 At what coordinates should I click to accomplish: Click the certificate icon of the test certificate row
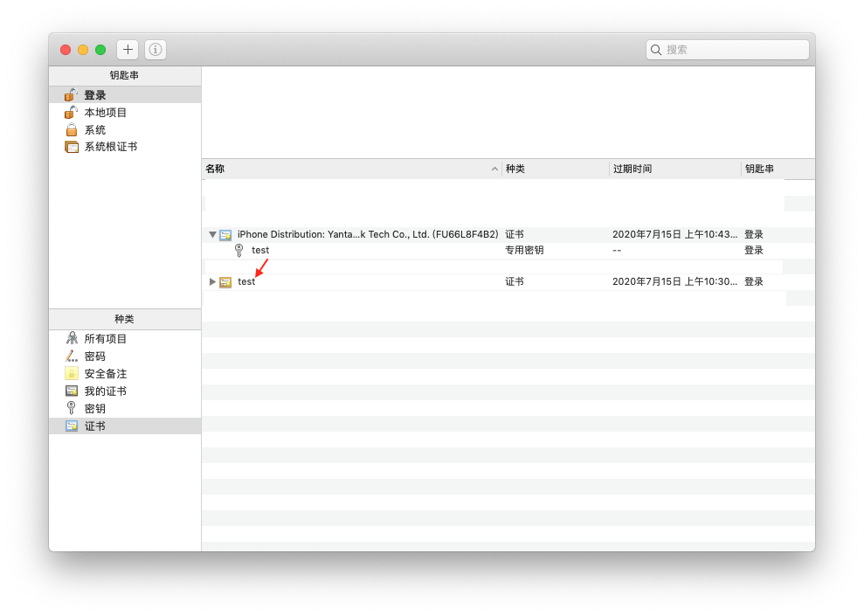(x=225, y=282)
